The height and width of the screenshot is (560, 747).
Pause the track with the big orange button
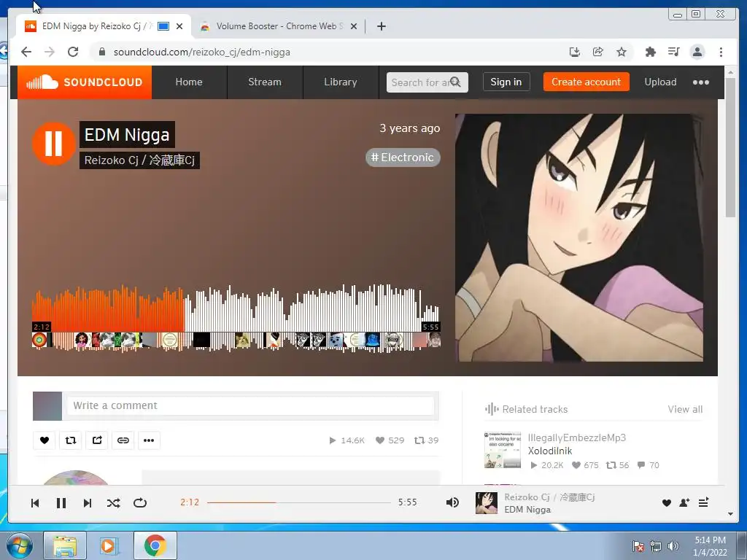(53, 144)
